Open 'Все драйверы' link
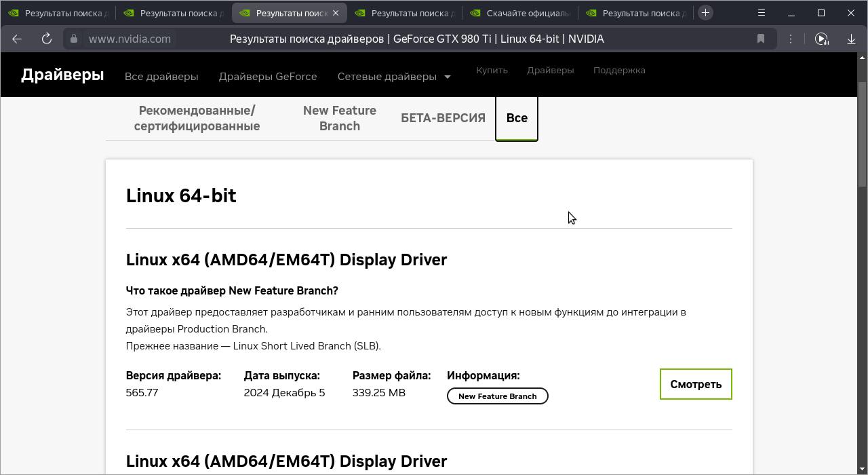 click(161, 77)
